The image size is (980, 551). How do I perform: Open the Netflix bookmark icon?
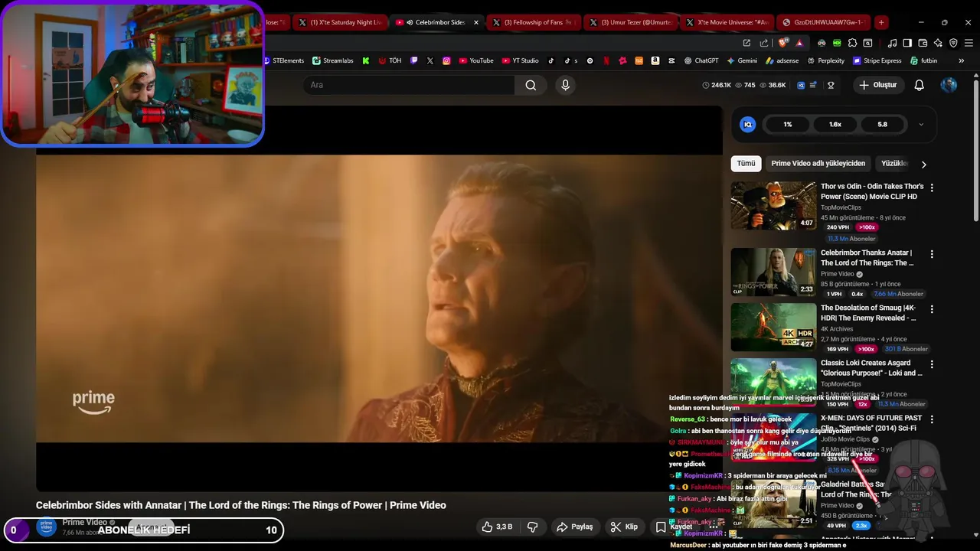606,60
